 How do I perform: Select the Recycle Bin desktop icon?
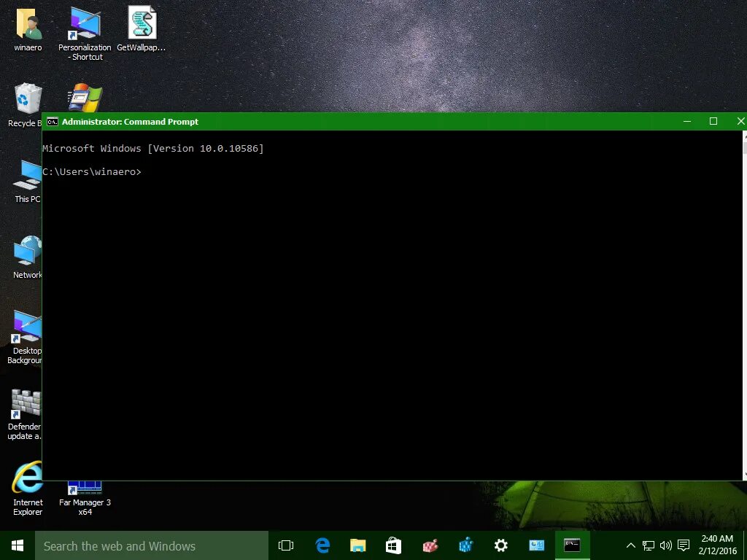(27, 99)
